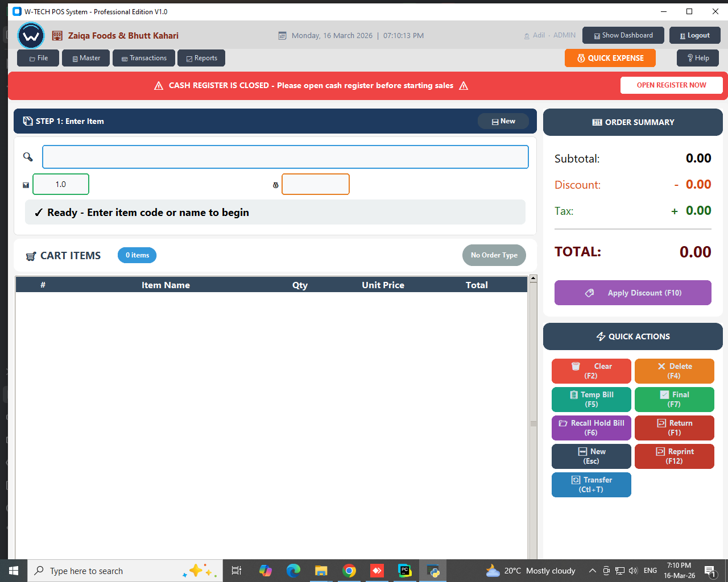Click the No Order Type button
The height and width of the screenshot is (582, 728).
pos(494,255)
